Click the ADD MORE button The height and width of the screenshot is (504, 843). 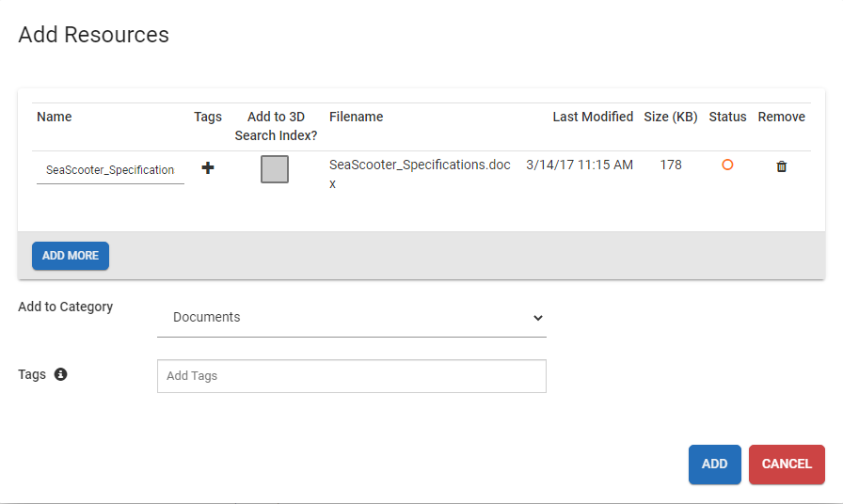tap(71, 256)
